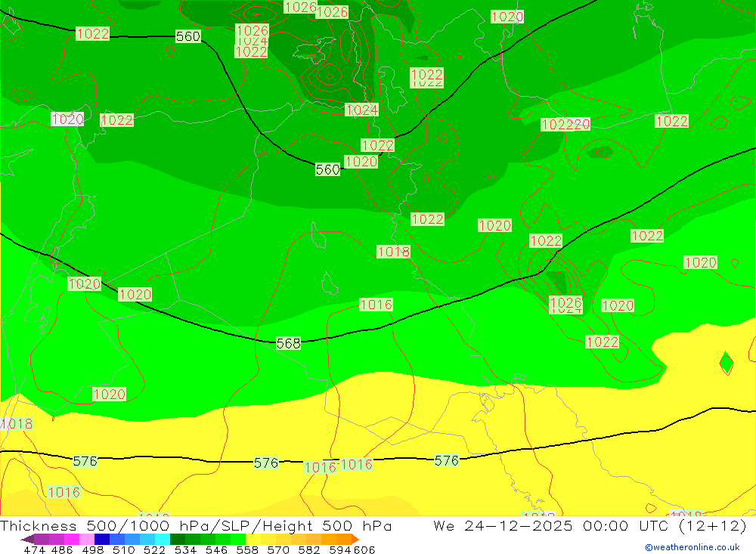Click the cyan legend swatch

163,539
